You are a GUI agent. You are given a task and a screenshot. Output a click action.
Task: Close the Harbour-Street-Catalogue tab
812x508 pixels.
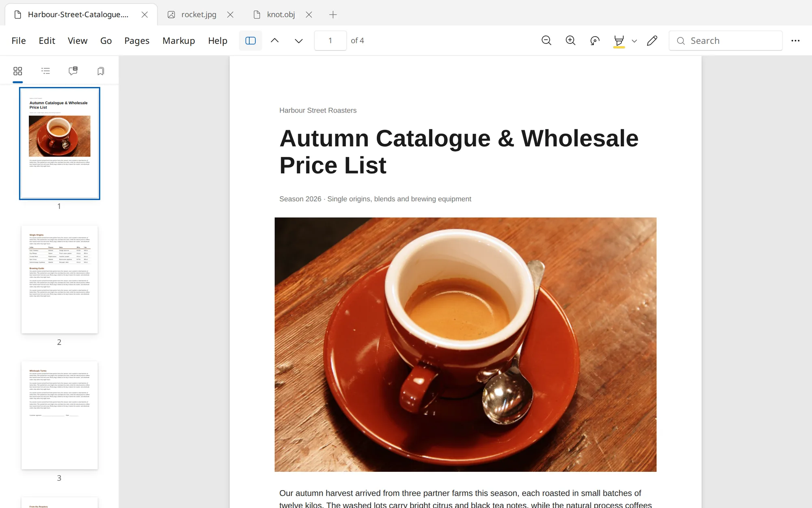click(x=145, y=15)
